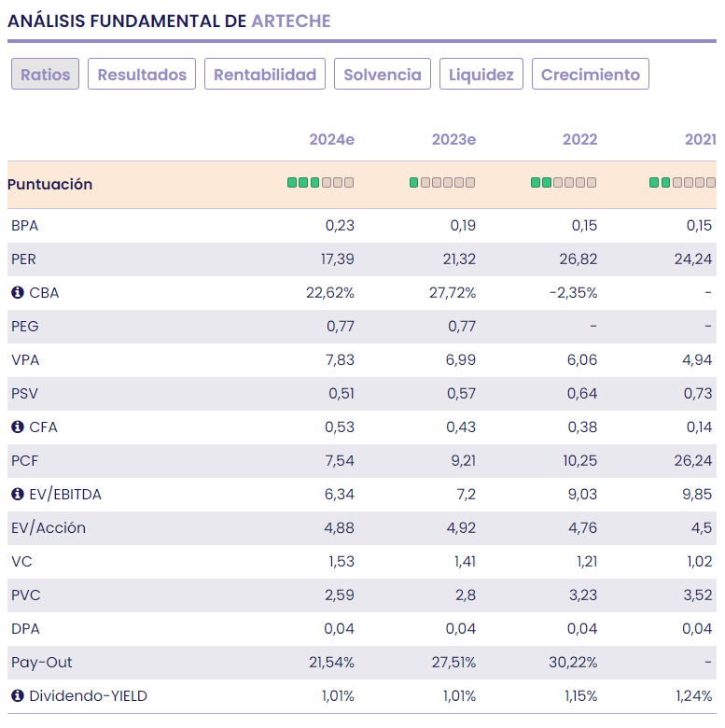Viewport: 725px width, 728px height.
Task: Switch to the Resultados tab
Action: coord(142,75)
